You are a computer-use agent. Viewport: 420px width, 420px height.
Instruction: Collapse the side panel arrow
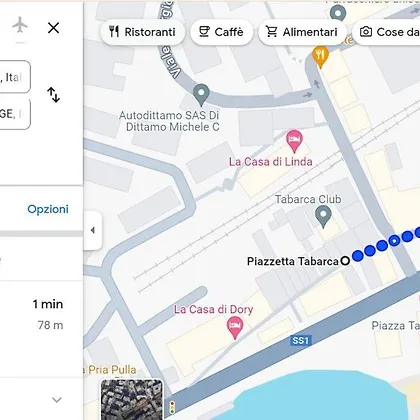point(93,230)
